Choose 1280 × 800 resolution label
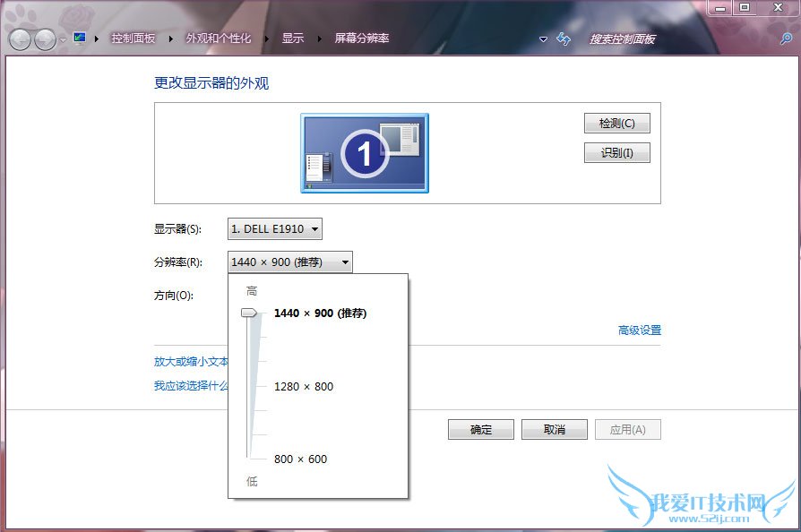Viewport: 801px width, 532px height. [304, 387]
